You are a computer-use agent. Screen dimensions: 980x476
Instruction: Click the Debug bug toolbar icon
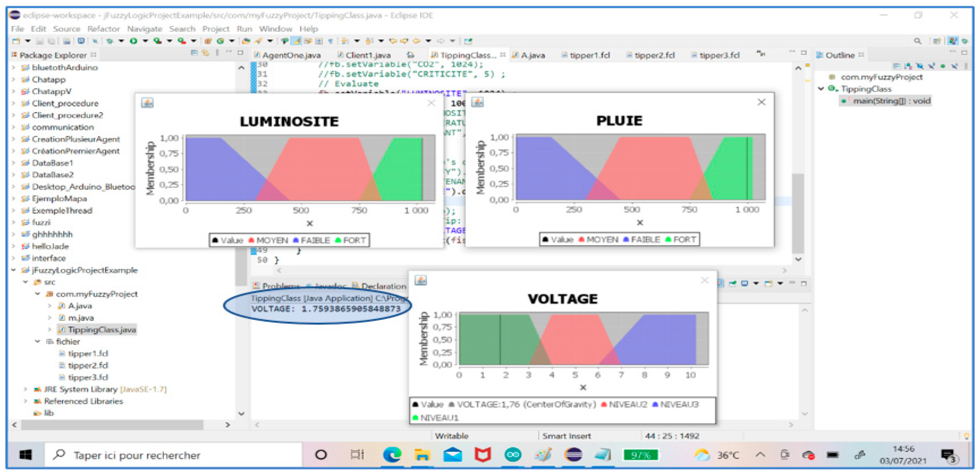tap(110, 41)
